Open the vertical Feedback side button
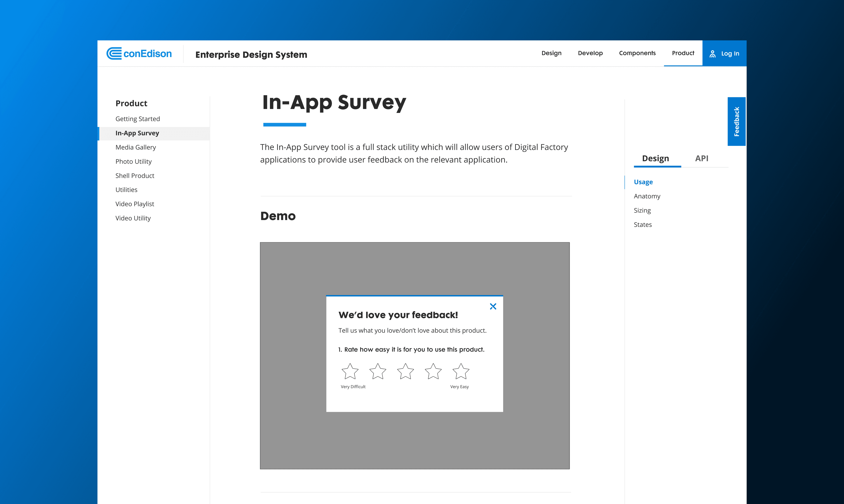The image size is (844, 504). point(736,122)
